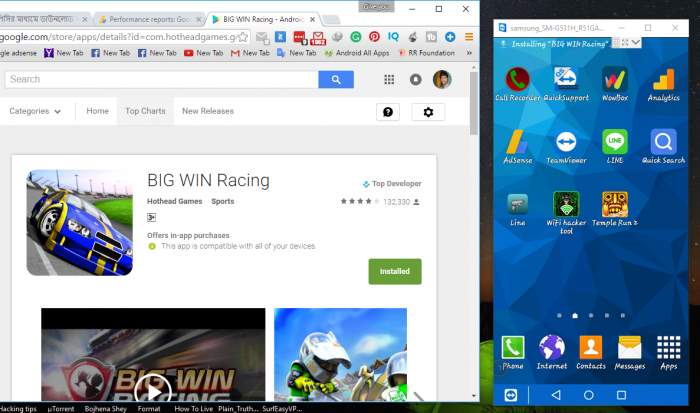Bookmark page with star icon
Screen dimensions: 700x413
(x=243, y=37)
